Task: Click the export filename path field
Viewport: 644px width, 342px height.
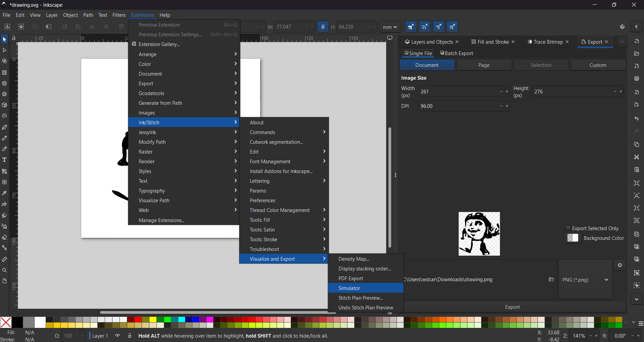Action: coord(474,280)
